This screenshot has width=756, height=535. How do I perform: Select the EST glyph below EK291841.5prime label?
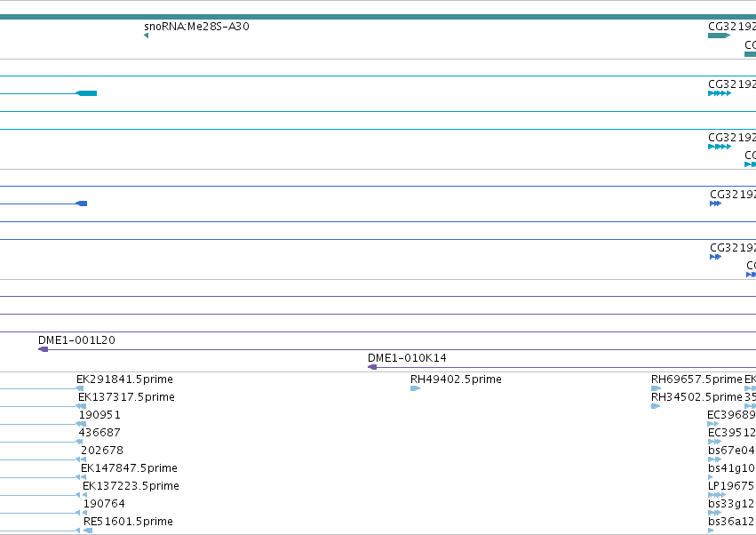(x=80, y=388)
